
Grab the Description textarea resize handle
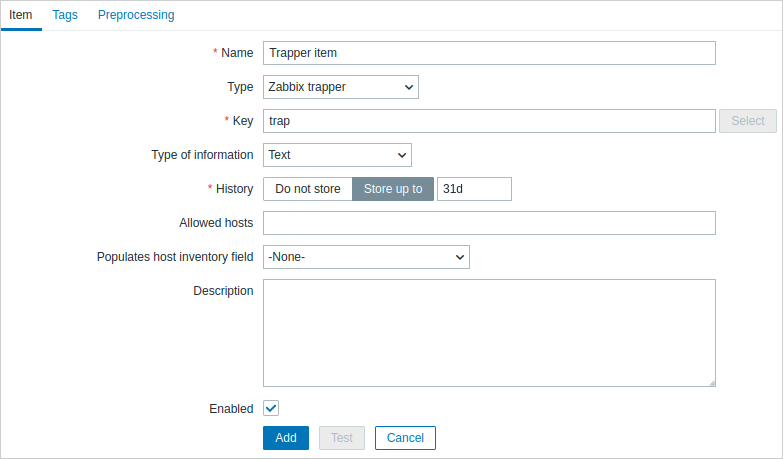[711, 382]
